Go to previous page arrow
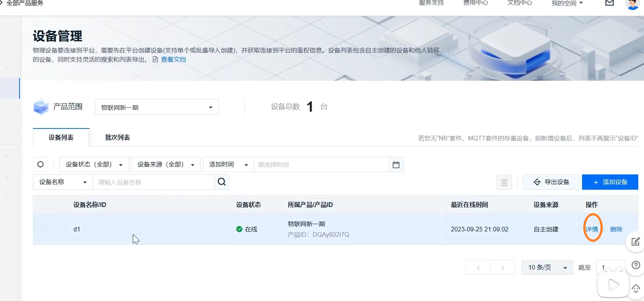This screenshot has width=644, height=301. pos(478,268)
